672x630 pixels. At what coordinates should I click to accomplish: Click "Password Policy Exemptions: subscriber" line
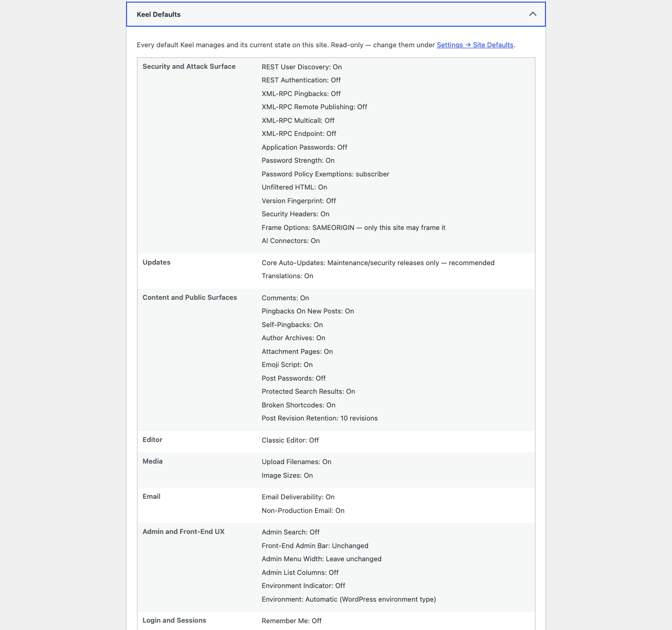point(325,174)
